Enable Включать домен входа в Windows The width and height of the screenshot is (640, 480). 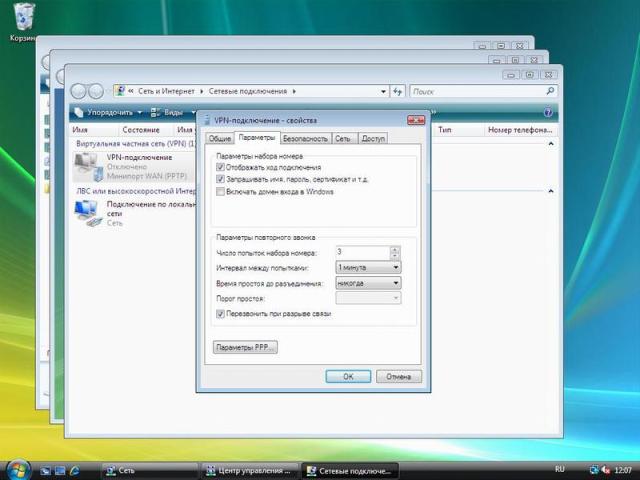(x=220, y=191)
